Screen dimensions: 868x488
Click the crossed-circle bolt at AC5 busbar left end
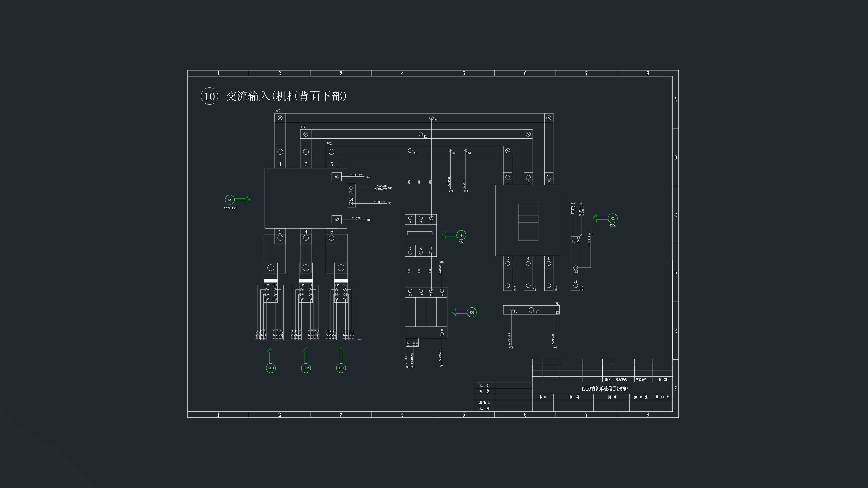(280, 118)
